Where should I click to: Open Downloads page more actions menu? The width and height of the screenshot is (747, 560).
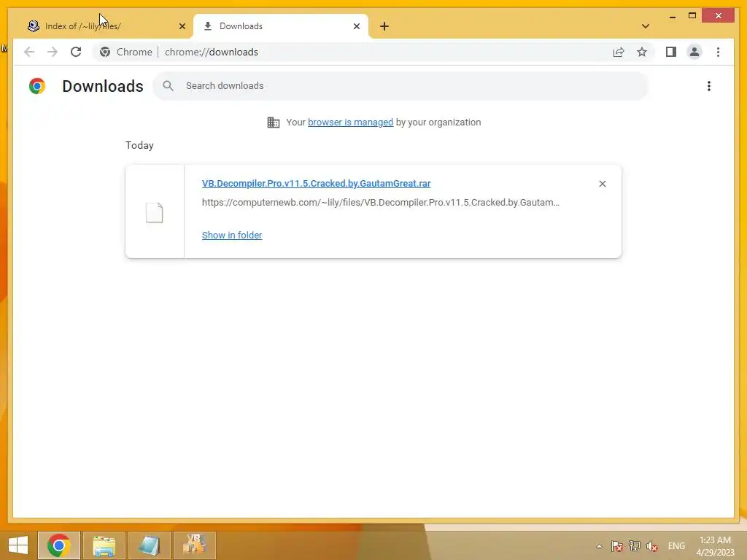coord(709,86)
